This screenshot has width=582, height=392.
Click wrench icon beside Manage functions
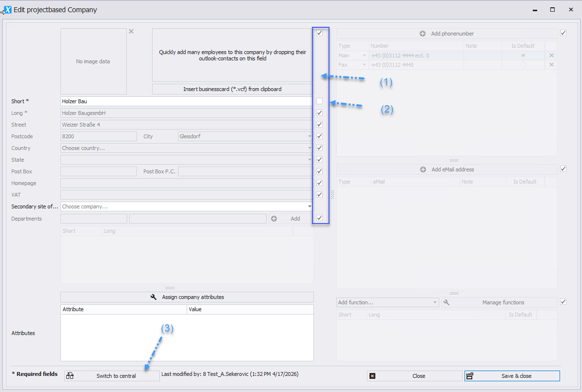tap(446, 302)
